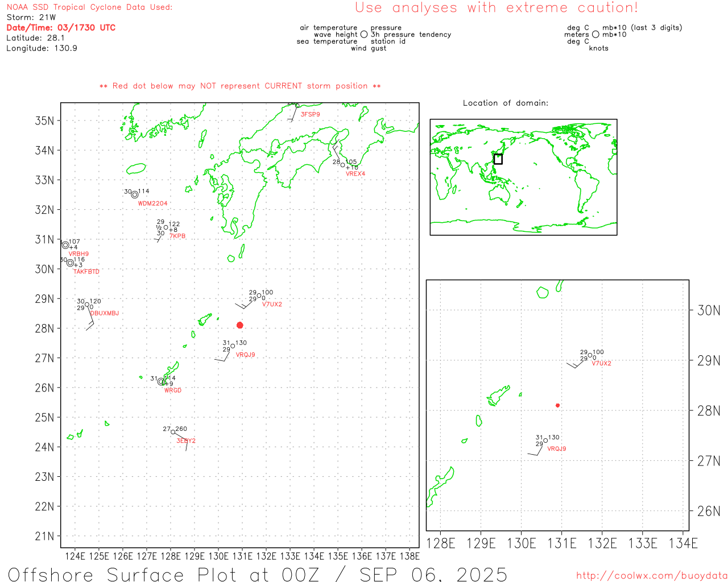Click the 131E label on main map axis
This screenshot has height=582, width=728.
click(x=242, y=556)
